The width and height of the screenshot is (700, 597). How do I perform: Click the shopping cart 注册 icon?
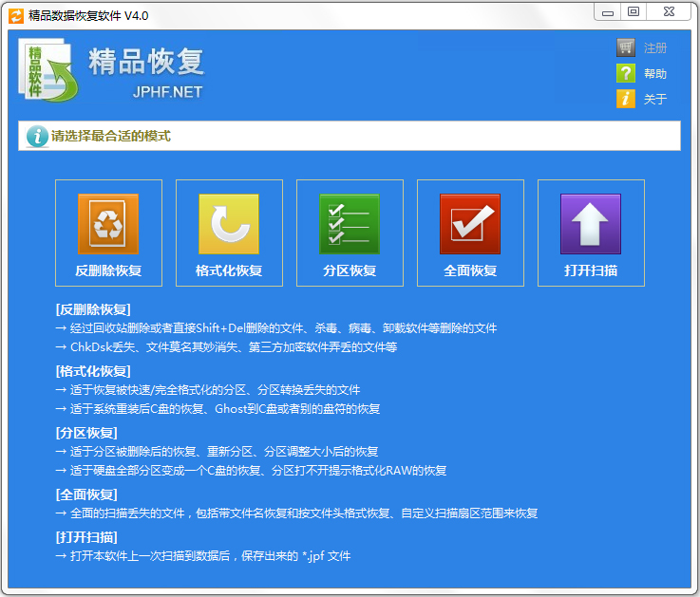click(x=626, y=47)
